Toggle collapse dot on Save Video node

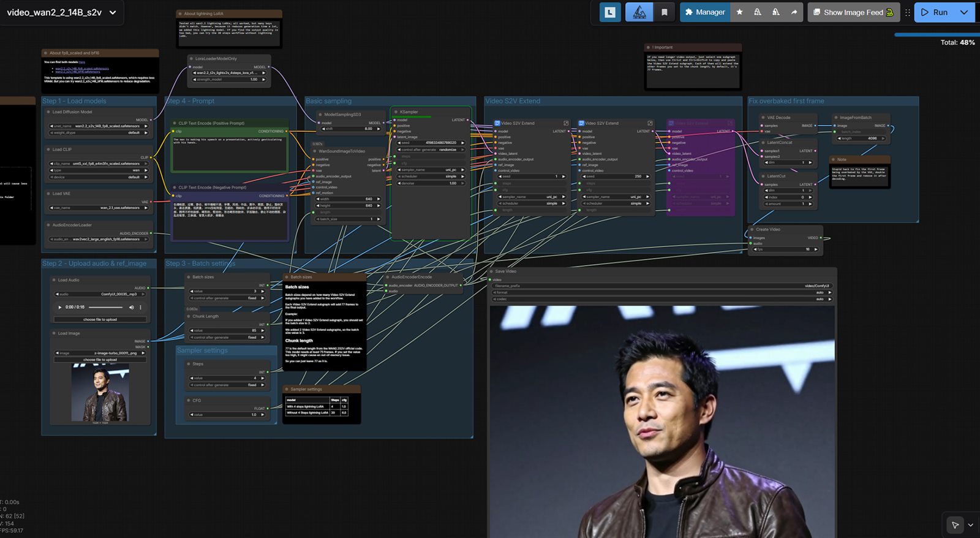pyautogui.click(x=491, y=271)
